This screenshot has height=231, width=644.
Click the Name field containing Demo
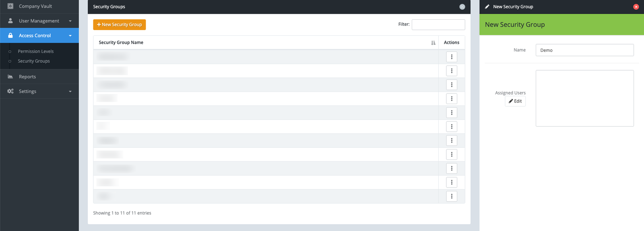(x=584, y=50)
